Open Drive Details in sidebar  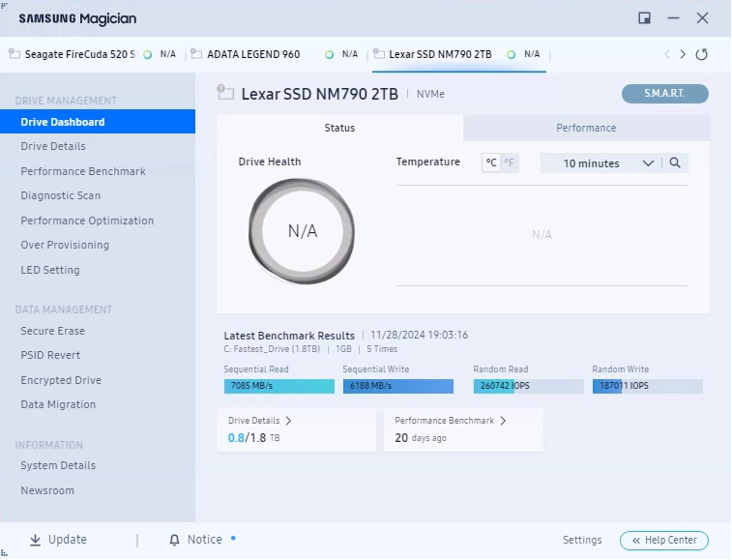[x=53, y=146]
